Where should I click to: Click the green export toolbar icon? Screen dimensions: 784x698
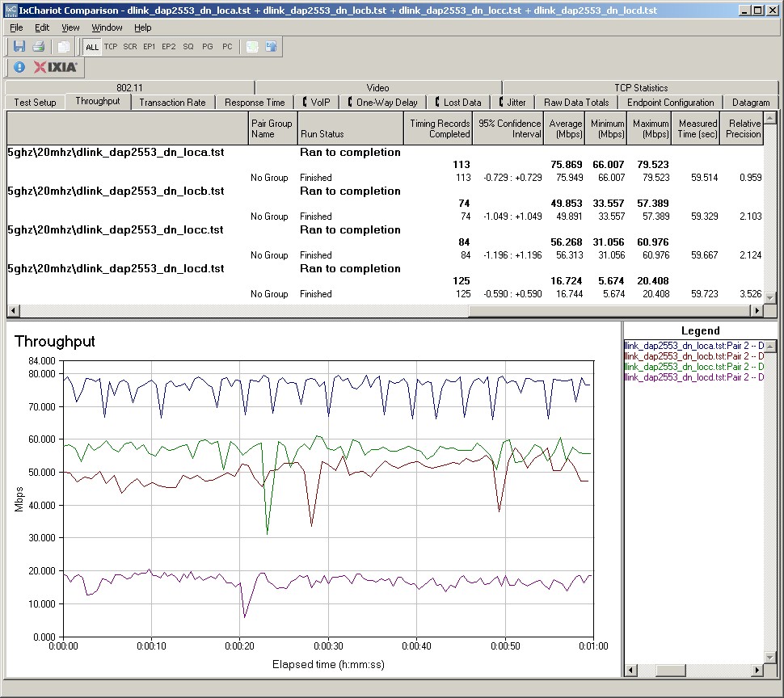tap(252, 47)
